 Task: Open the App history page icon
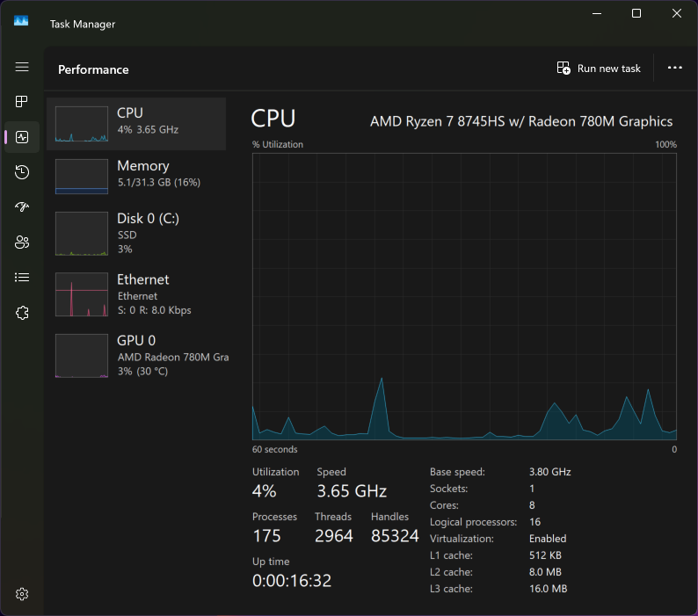22,172
